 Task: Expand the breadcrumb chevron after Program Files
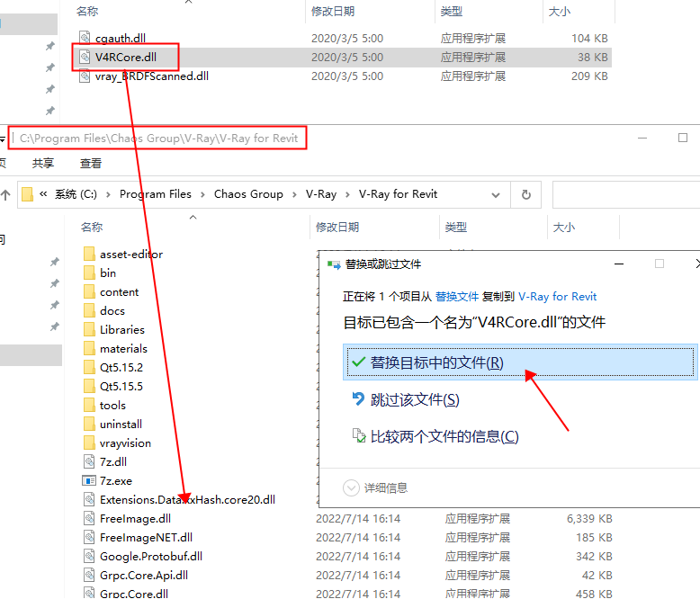pos(202,194)
